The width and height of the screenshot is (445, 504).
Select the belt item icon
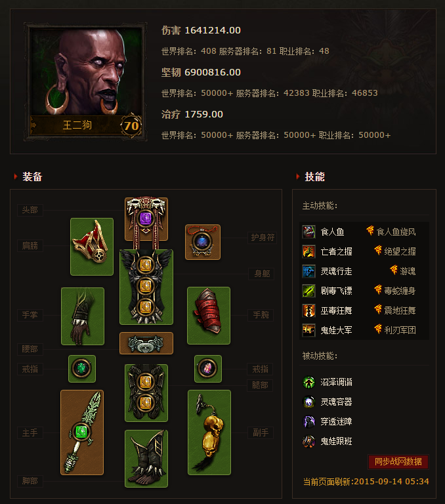(146, 343)
